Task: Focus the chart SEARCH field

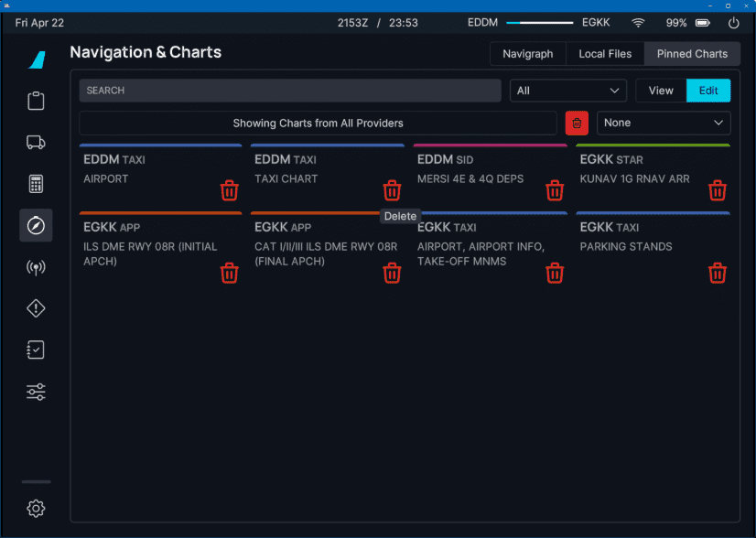Action: [289, 91]
